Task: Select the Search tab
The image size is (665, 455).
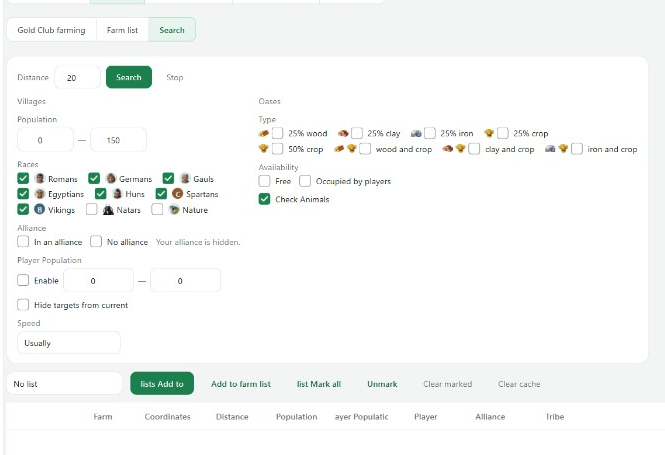Action: click(x=172, y=30)
